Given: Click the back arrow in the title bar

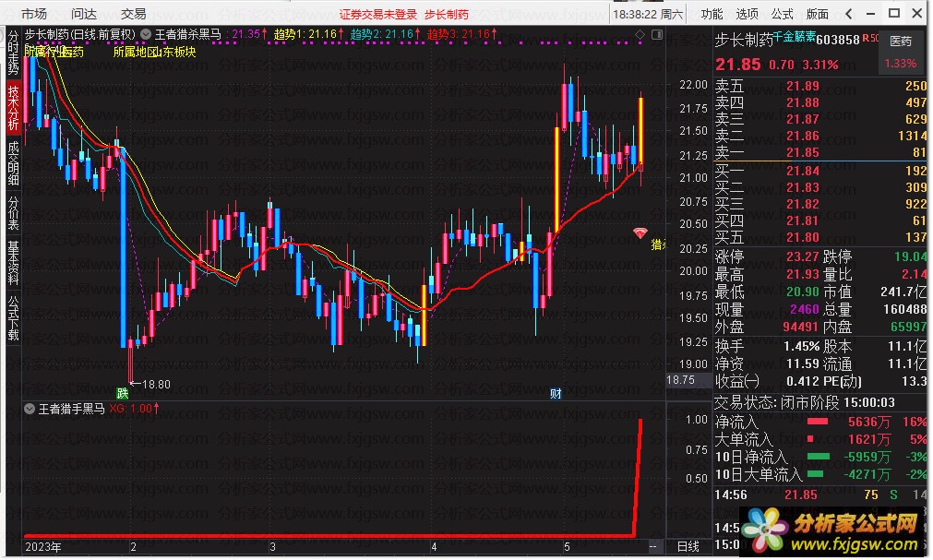Looking at the screenshot, I should [848, 13].
